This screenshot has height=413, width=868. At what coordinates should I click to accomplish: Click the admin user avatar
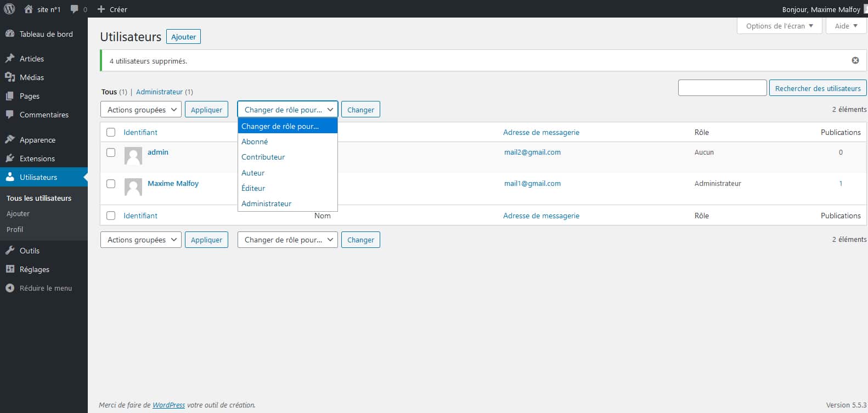tap(133, 156)
